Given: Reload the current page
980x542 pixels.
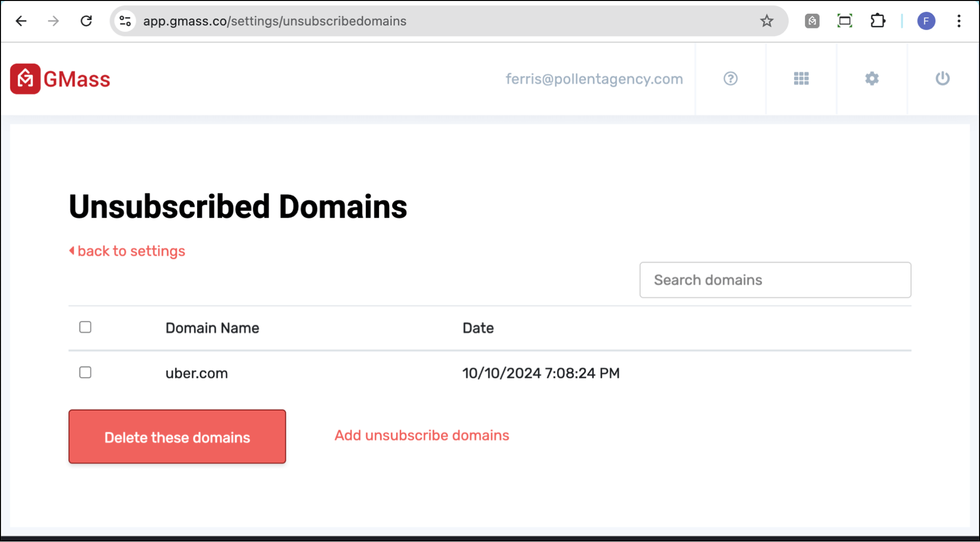Looking at the screenshot, I should coord(86,21).
